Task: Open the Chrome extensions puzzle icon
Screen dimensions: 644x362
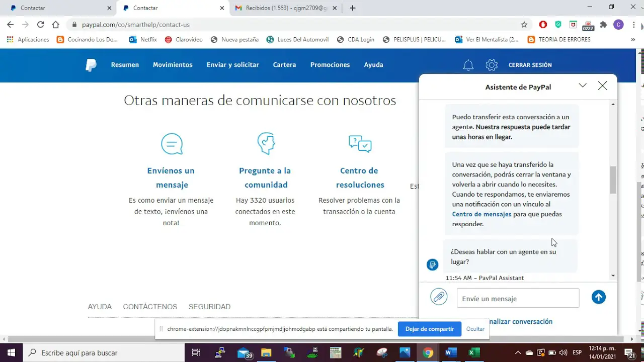Action: click(603, 24)
